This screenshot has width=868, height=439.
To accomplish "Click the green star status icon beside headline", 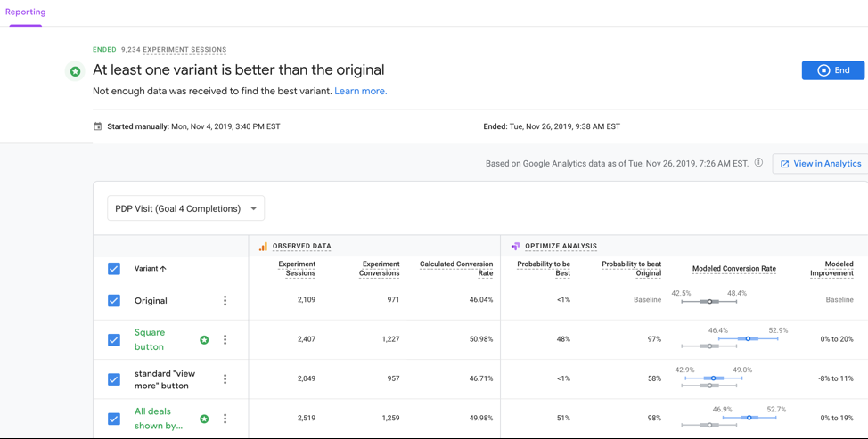I will coord(76,71).
